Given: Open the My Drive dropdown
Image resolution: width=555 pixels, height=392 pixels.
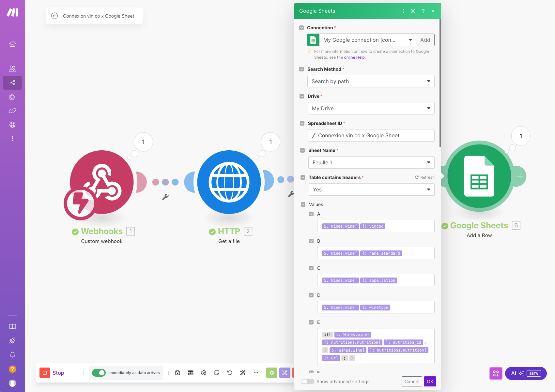Looking at the screenshot, I should tap(371, 108).
